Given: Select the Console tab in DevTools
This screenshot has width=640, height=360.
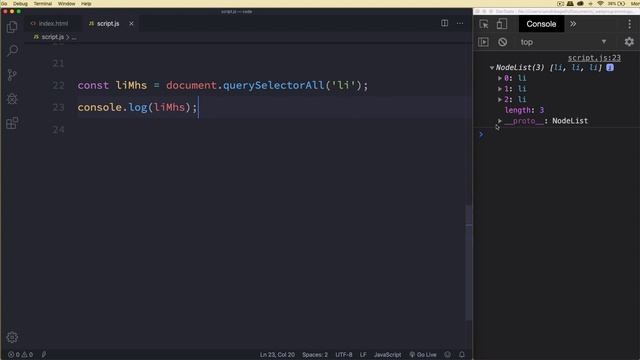Looking at the screenshot, I should click(541, 24).
